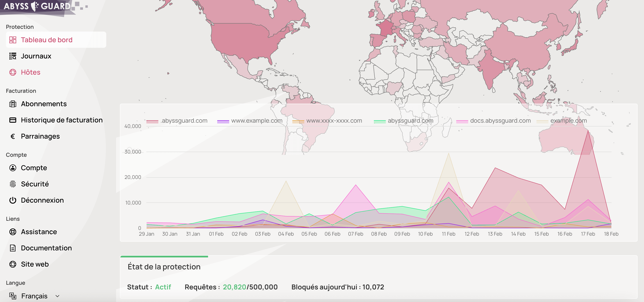This screenshot has height=302, width=644.
Task: Open the Français language dropdown
Action: click(34, 296)
